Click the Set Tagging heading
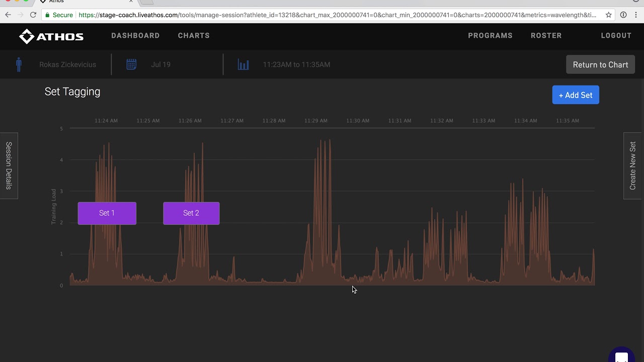Image resolution: width=644 pixels, height=362 pixels. click(72, 92)
